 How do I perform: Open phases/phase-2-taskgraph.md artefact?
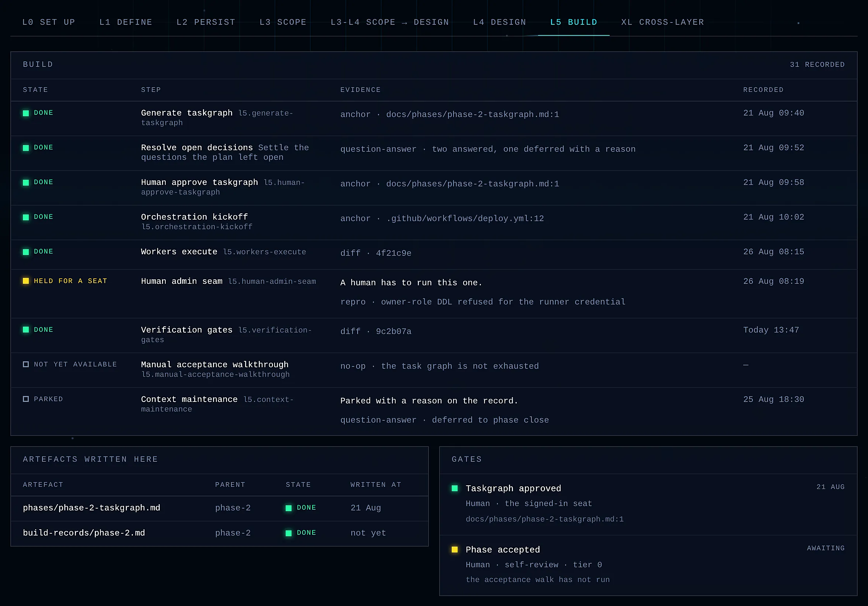[x=92, y=508]
